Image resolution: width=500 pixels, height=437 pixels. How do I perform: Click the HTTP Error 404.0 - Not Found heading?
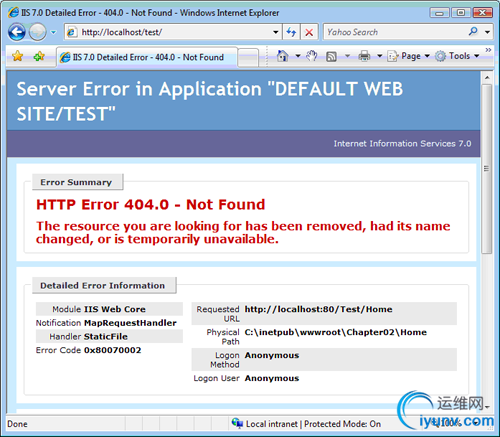[x=150, y=204]
